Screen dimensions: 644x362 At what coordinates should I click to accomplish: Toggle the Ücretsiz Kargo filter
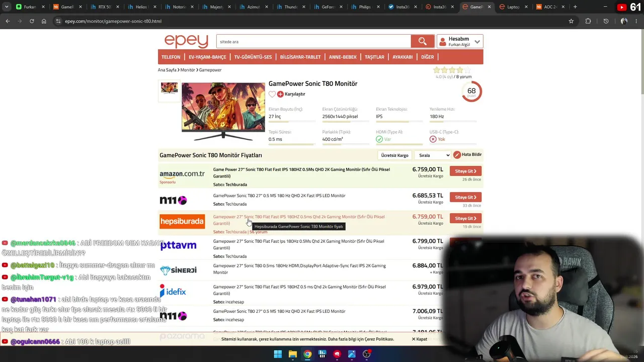point(394,155)
